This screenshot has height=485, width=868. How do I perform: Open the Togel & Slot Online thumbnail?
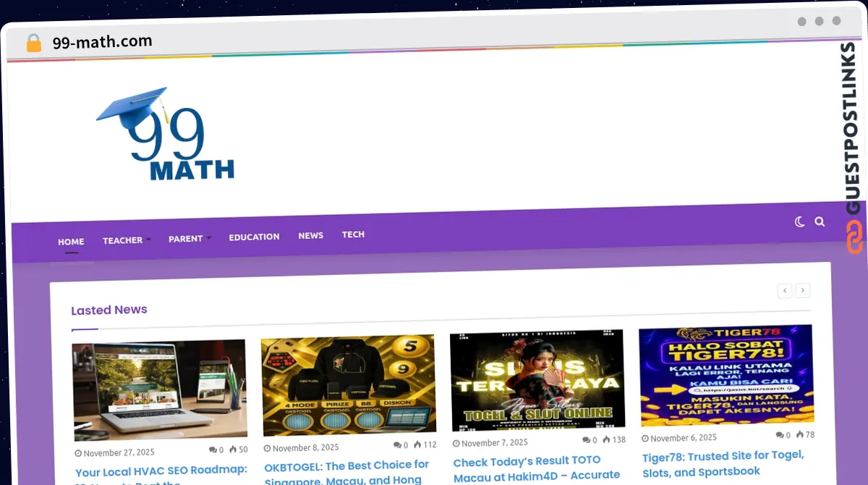pos(537,381)
